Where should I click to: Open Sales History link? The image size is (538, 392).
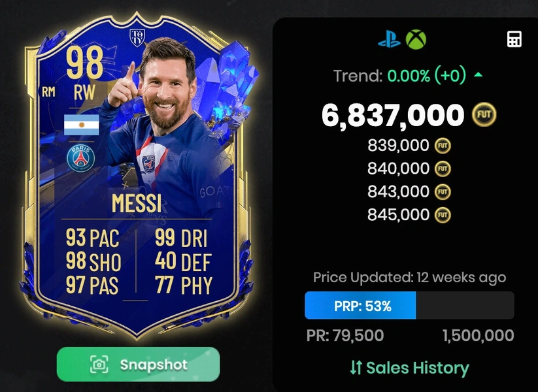[409, 368]
